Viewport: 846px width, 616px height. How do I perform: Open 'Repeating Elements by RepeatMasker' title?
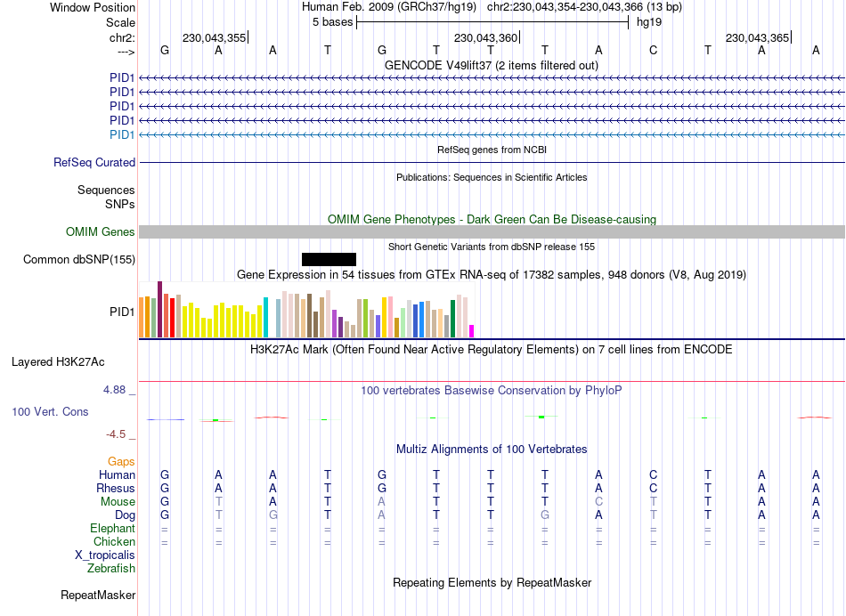(x=492, y=582)
